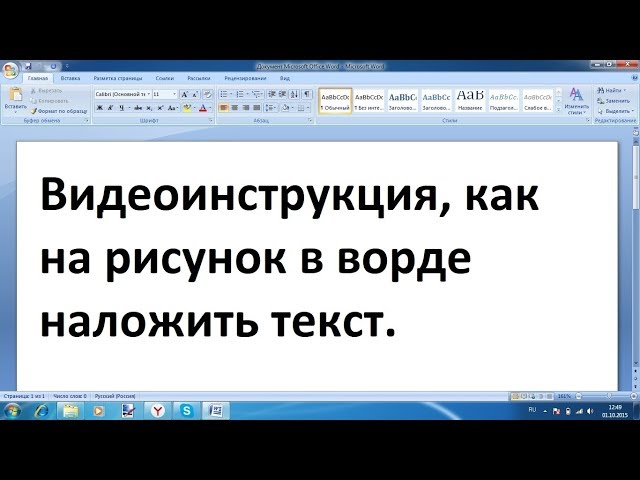Viewport: 640px width, 480px height.
Task: Toggle superscript x² formatting
Action: coord(160,108)
